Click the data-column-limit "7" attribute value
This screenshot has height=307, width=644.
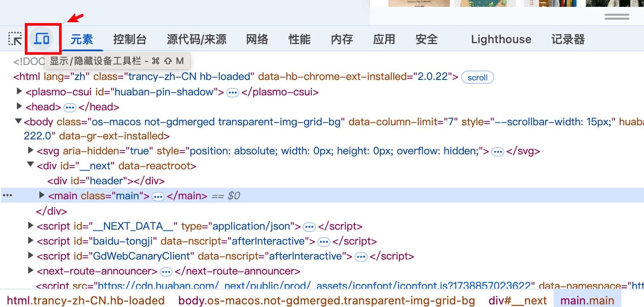(x=452, y=122)
